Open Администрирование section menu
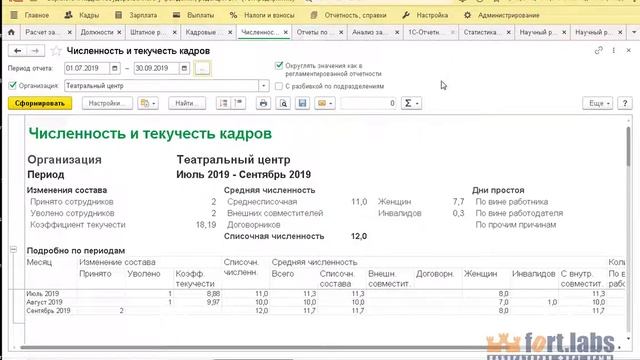The height and width of the screenshot is (360, 640). tap(502, 15)
